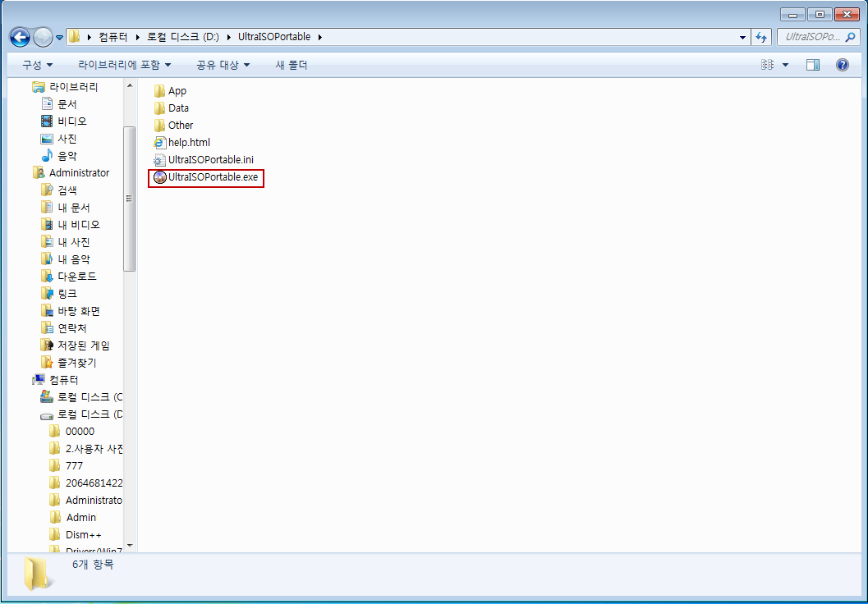
Task: Click the Forward navigation arrow
Action: pos(43,38)
